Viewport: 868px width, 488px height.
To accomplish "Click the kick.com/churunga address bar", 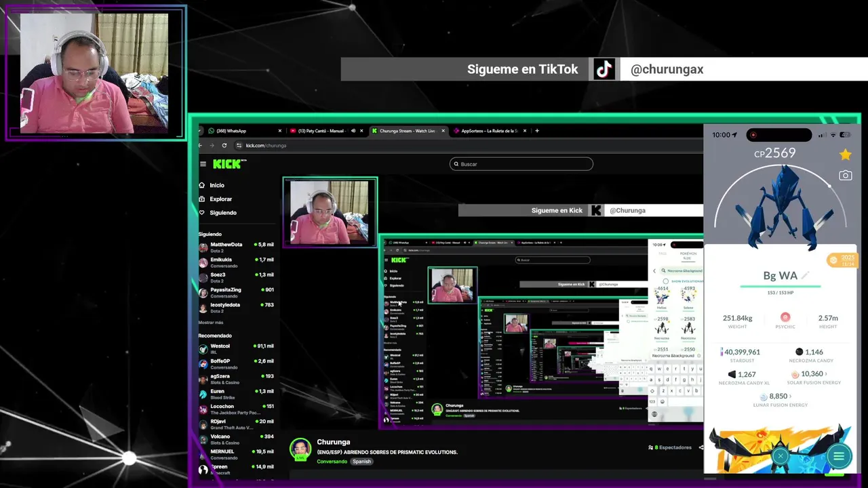I will pyautogui.click(x=266, y=145).
